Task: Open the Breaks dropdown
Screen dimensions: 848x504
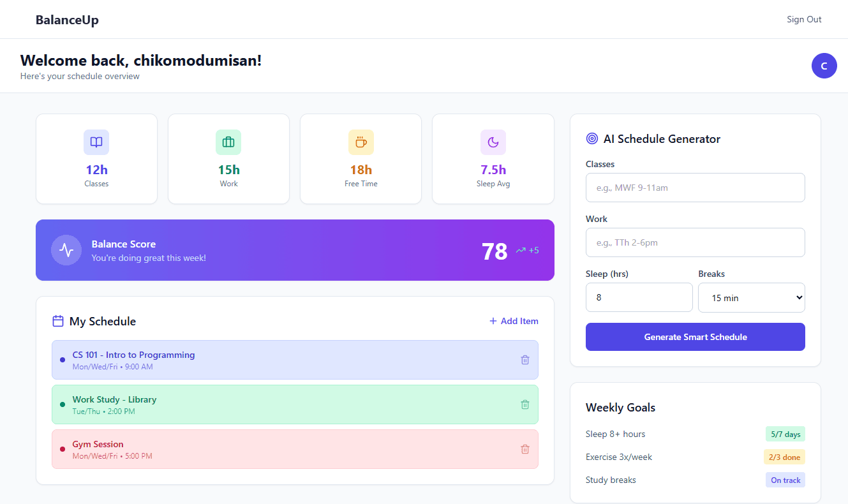Action: coord(751,298)
